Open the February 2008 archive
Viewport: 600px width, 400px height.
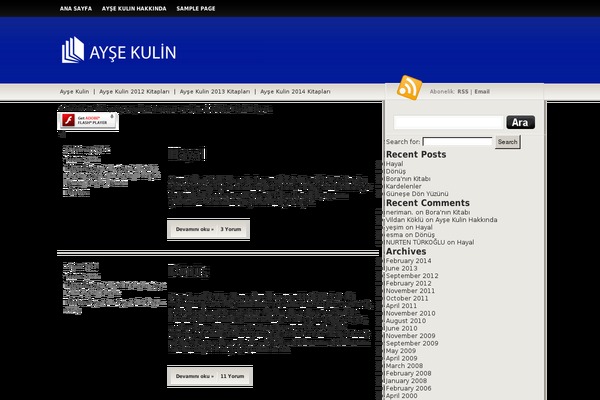click(408, 373)
